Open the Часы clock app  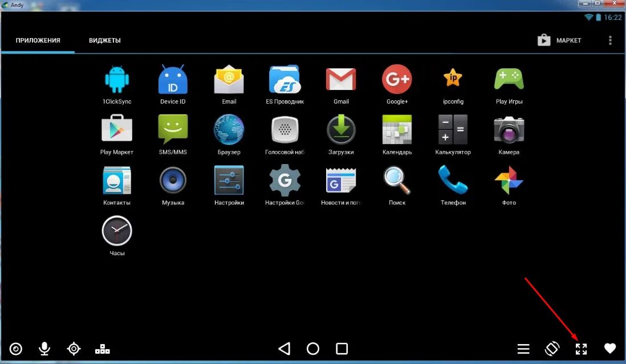[116, 231]
